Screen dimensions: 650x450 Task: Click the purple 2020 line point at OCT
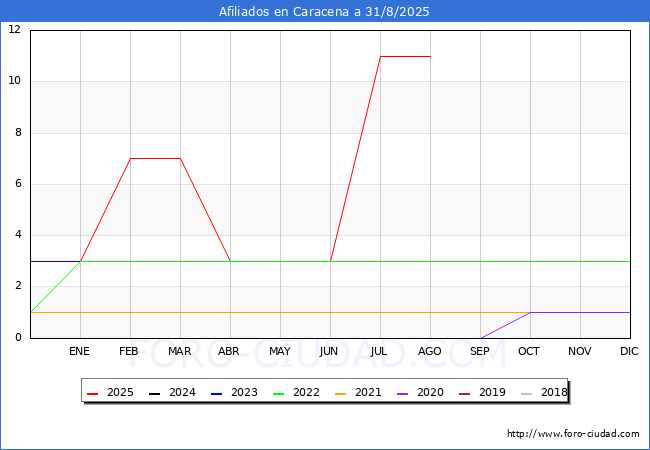click(x=530, y=312)
